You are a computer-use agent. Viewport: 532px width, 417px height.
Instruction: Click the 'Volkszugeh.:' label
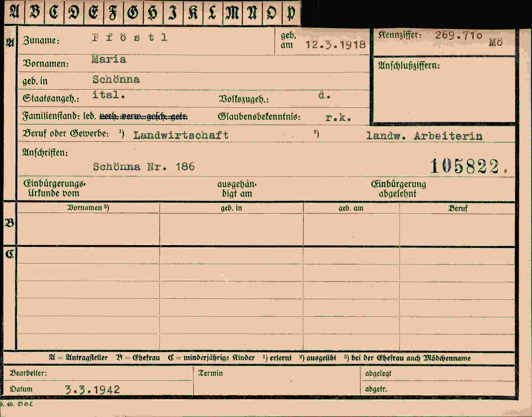(x=243, y=99)
